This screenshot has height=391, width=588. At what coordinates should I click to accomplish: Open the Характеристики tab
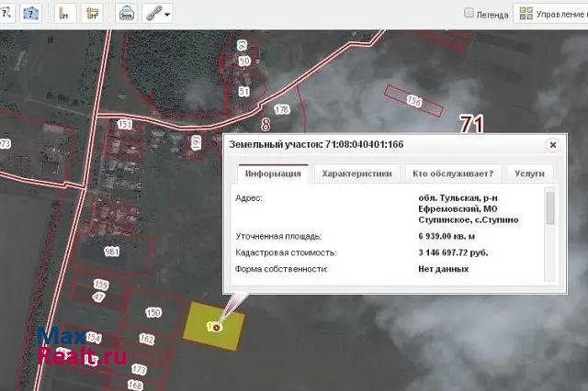click(x=356, y=173)
